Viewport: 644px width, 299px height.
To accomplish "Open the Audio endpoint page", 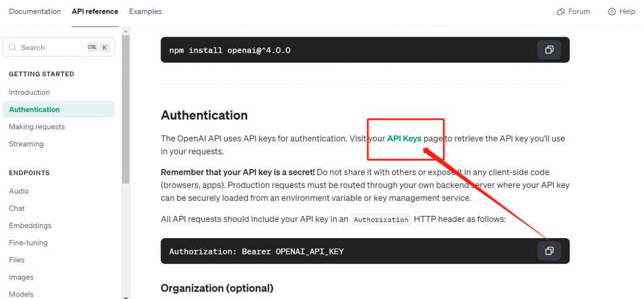I will (x=19, y=191).
